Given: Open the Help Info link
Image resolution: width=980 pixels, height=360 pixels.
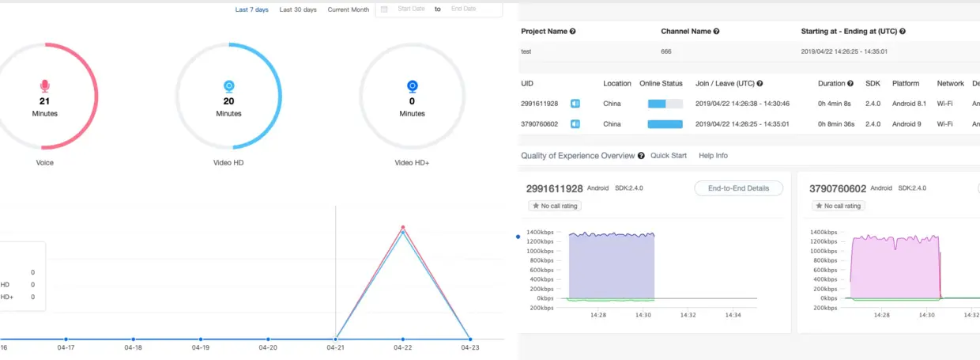Looking at the screenshot, I should coord(714,156).
